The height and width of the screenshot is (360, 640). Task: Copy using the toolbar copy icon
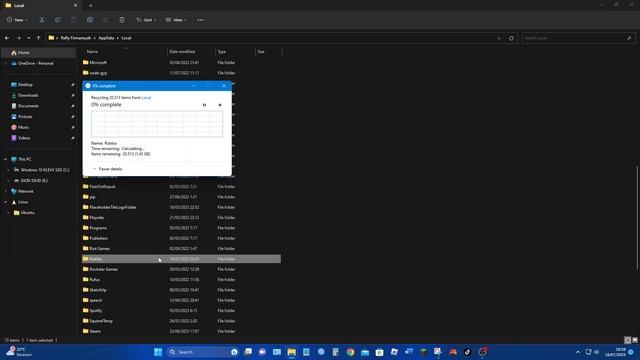58,20
